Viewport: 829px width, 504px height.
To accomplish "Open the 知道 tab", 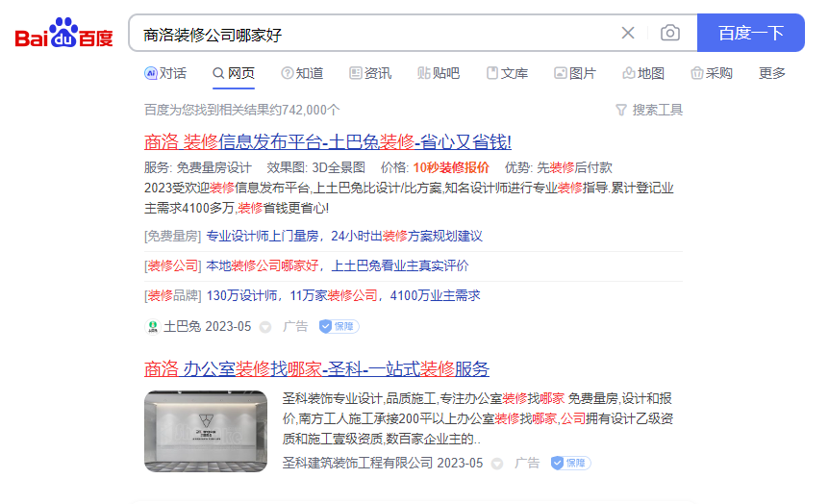I will point(302,73).
